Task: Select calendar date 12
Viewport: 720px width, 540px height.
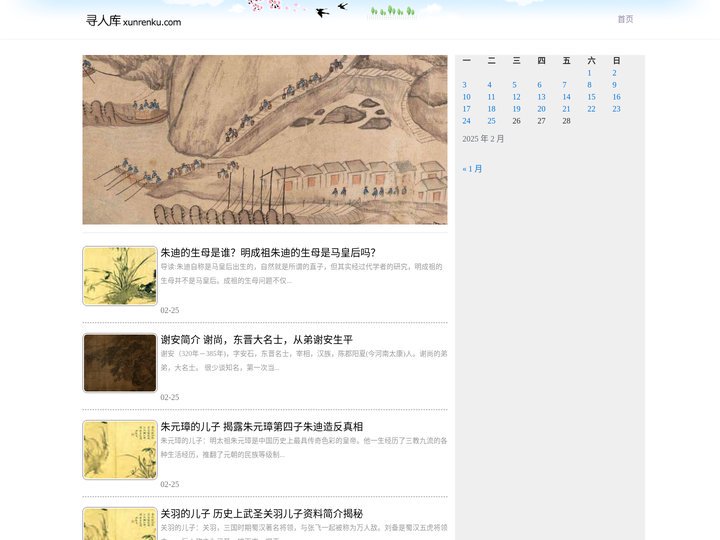Action: coord(517,97)
